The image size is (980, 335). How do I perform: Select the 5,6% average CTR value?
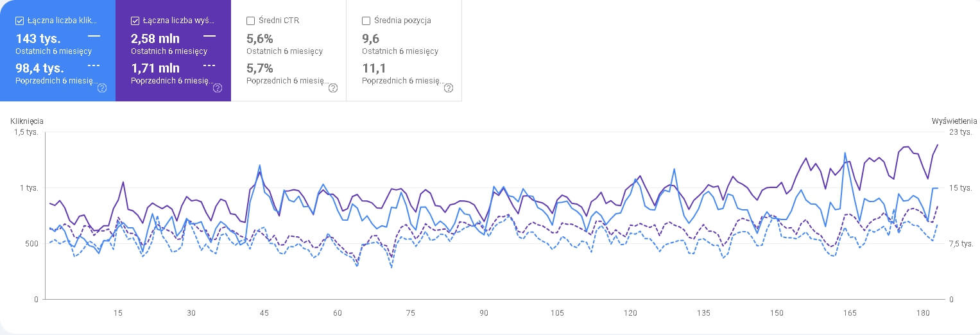(x=260, y=39)
